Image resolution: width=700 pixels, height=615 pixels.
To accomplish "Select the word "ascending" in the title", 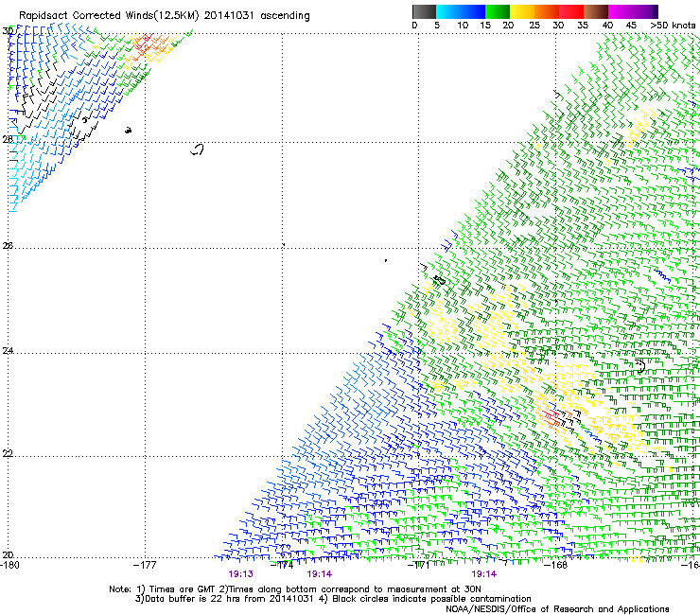I will tap(285, 16).
